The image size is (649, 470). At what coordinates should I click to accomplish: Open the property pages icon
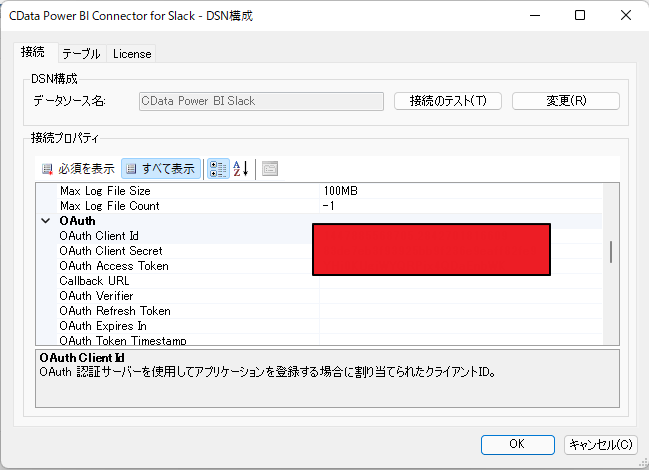pyautogui.click(x=270, y=169)
